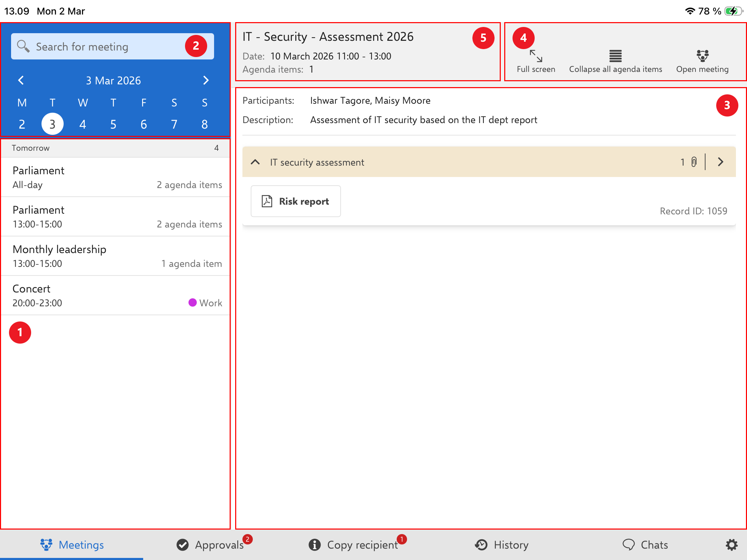Click the paperclip attachment icon
The width and height of the screenshot is (747, 560).
pyautogui.click(x=694, y=162)
